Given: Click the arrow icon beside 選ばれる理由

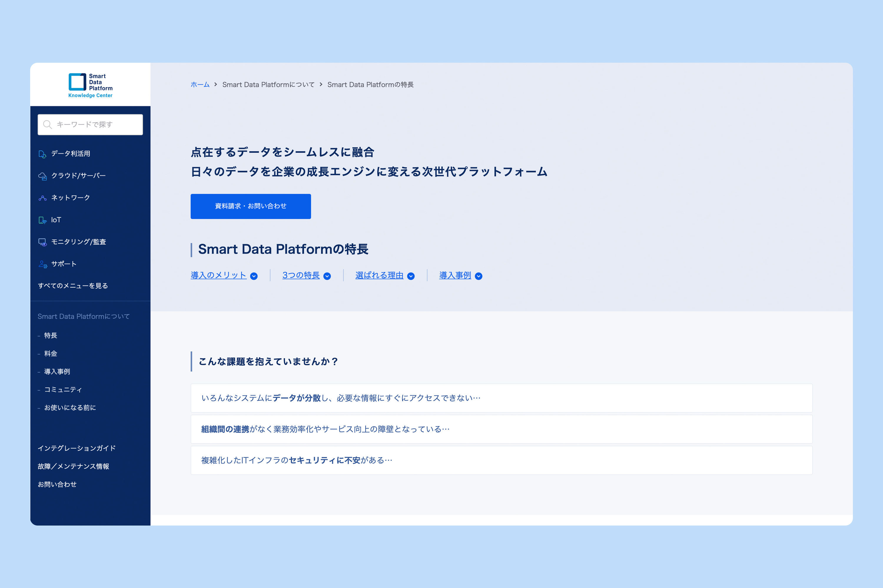Looking at the screenshot, I should [x=411, y=276].
